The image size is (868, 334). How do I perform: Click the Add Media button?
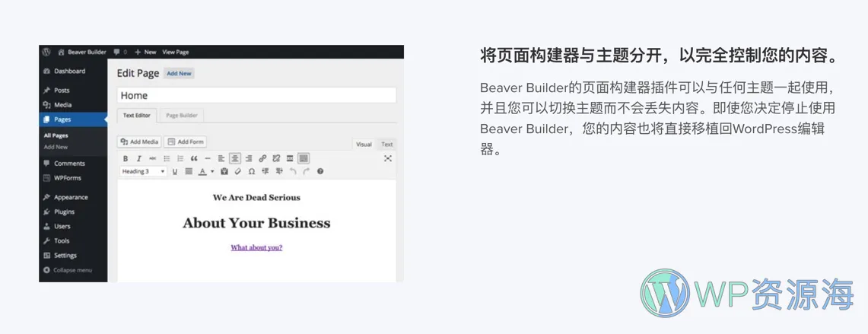139,142
